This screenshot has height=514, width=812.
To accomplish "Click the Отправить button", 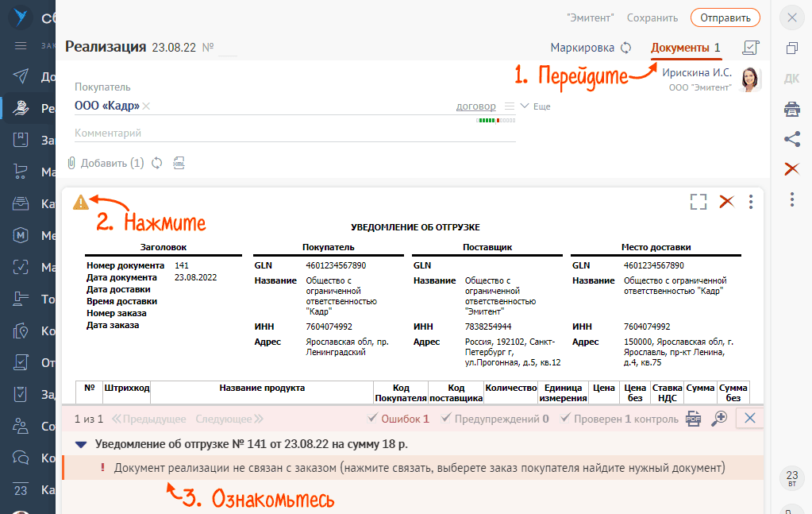I will pyautogui.click(x=725, y=17).
